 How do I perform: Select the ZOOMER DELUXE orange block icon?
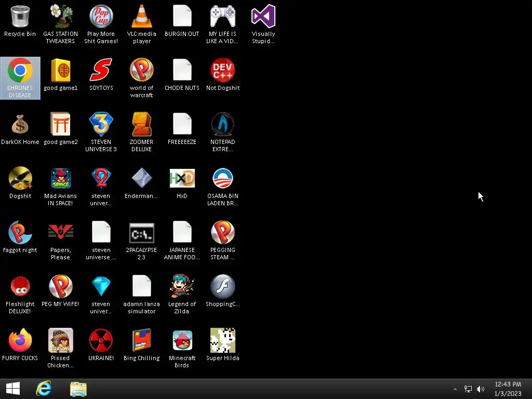[141, 124]
